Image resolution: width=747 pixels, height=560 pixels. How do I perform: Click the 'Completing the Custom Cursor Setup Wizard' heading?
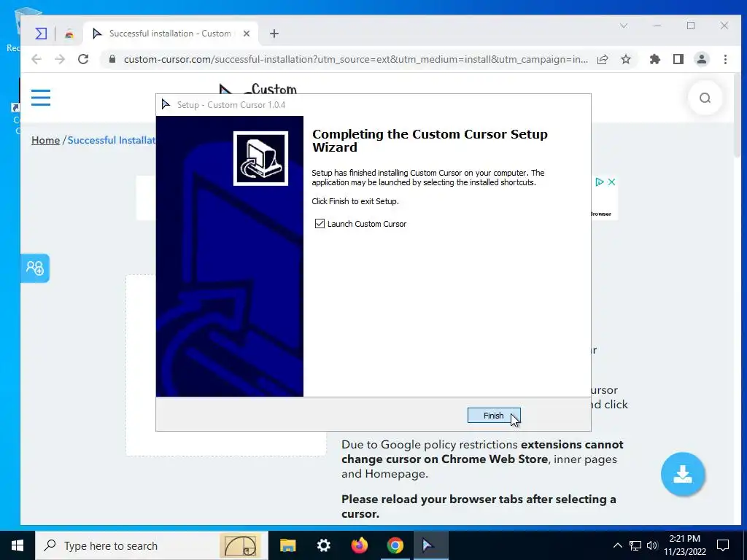[430, 141]
